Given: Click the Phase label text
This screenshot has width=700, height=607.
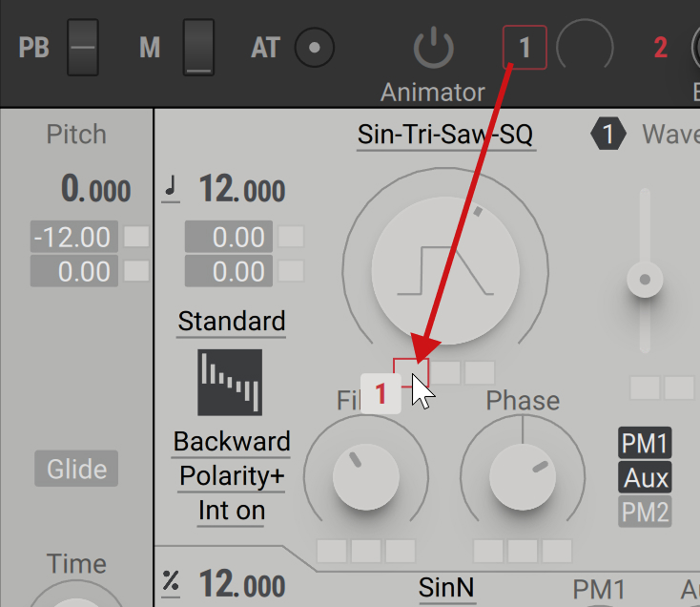Looking at the screenshot, I should pyautogui.click(x=523, y=400).
